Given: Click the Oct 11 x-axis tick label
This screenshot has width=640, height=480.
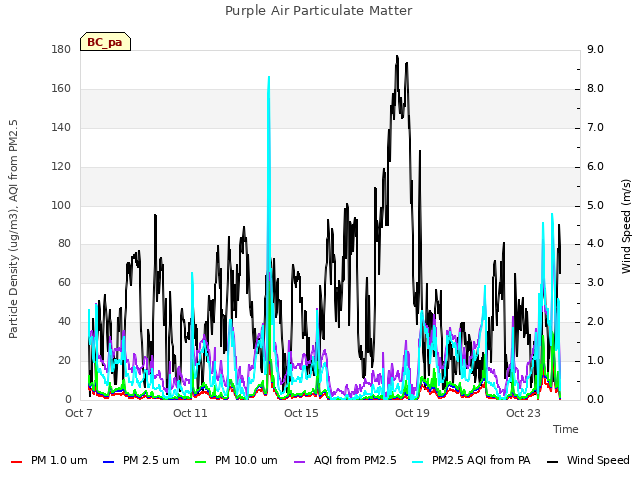Looking at the screenshot, I should tap(190, 413).
